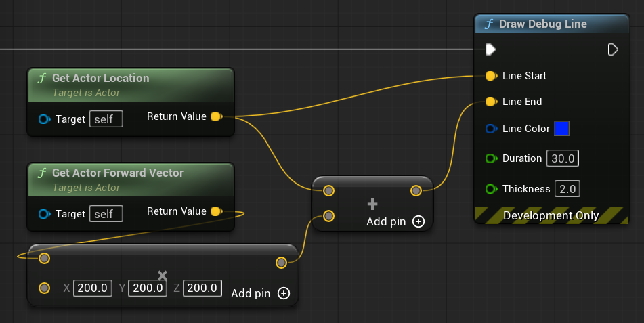
Task: Click the Draw Debug Line output execution pin
Action: 613,49
